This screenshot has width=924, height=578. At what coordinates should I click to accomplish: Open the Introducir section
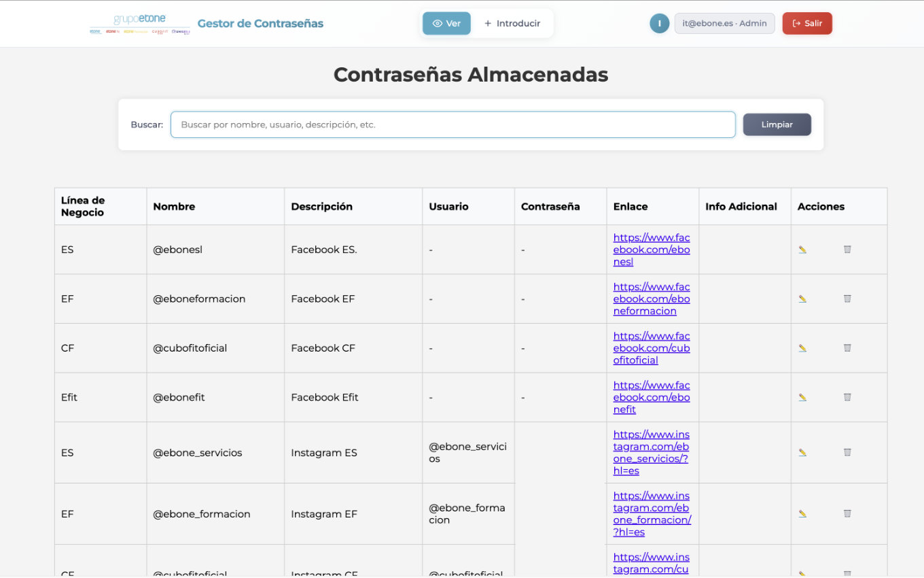(514, 23)
